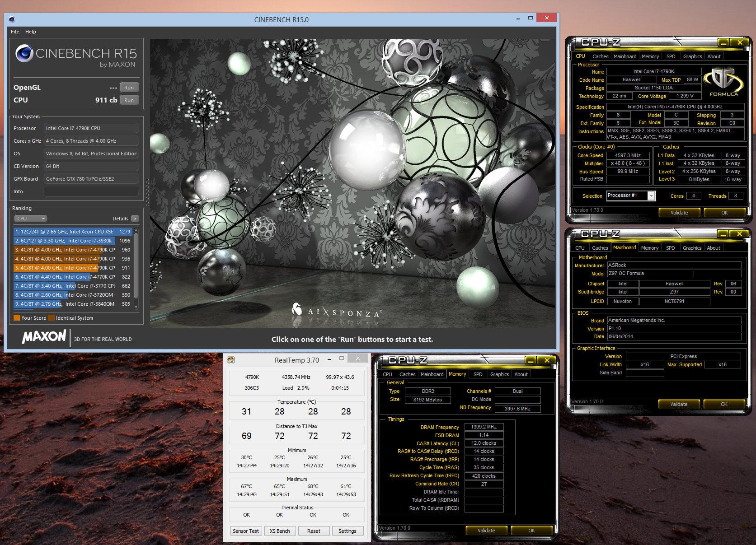Open the Help menu in Cinebench
This screenshot has height=545, width=756.
click(x=31, y=32)
